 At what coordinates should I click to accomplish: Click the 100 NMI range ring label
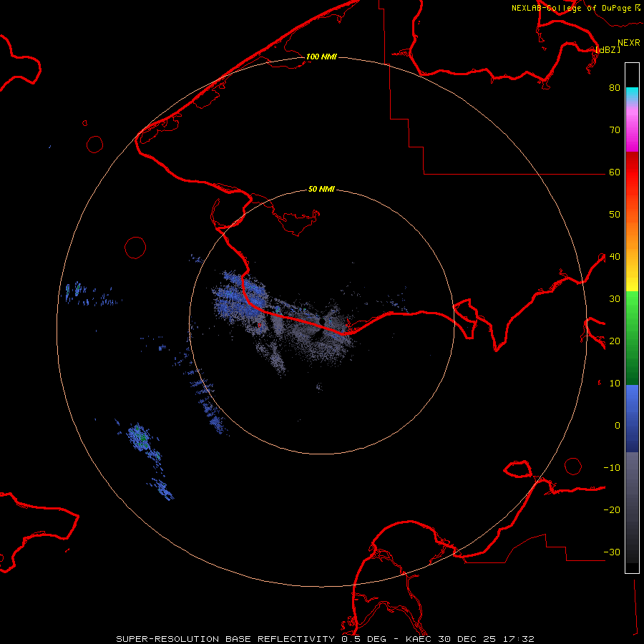pyautogui.click(x=321, y=57)
